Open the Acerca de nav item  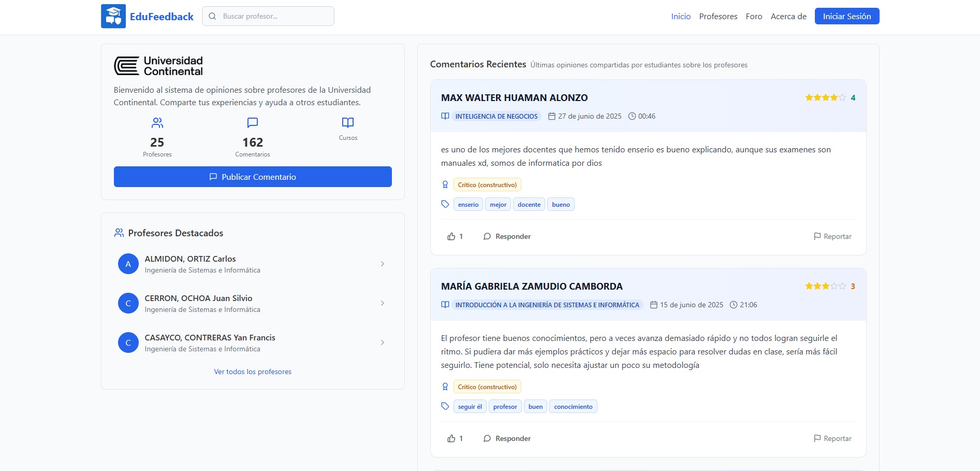(x=788, y=16)
